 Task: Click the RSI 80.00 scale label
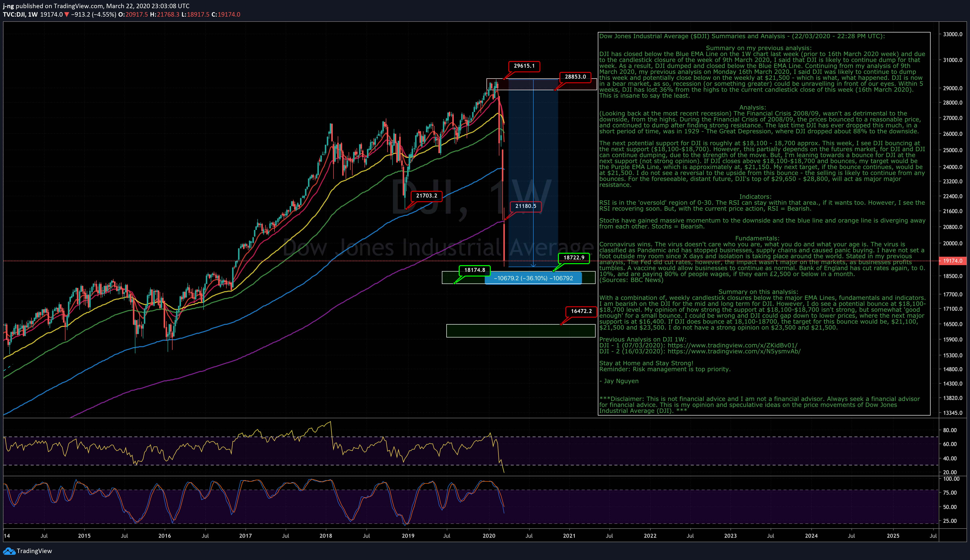point(950,430)
